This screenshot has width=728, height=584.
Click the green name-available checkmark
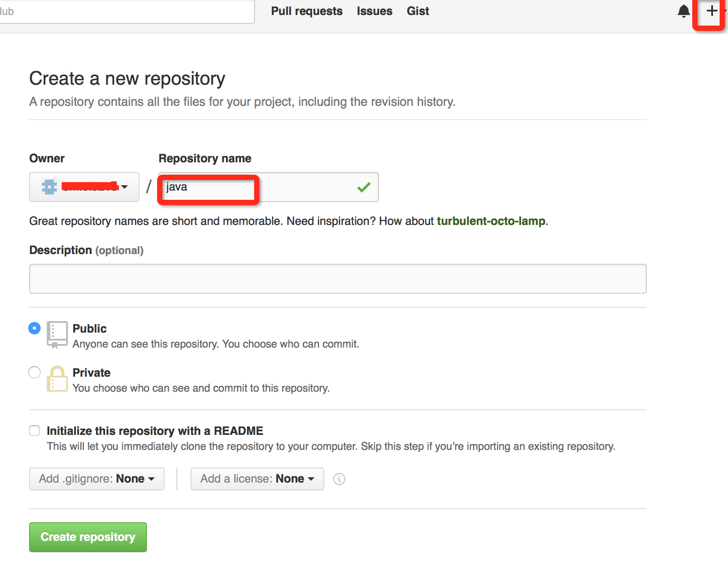[x=364, y=187]
